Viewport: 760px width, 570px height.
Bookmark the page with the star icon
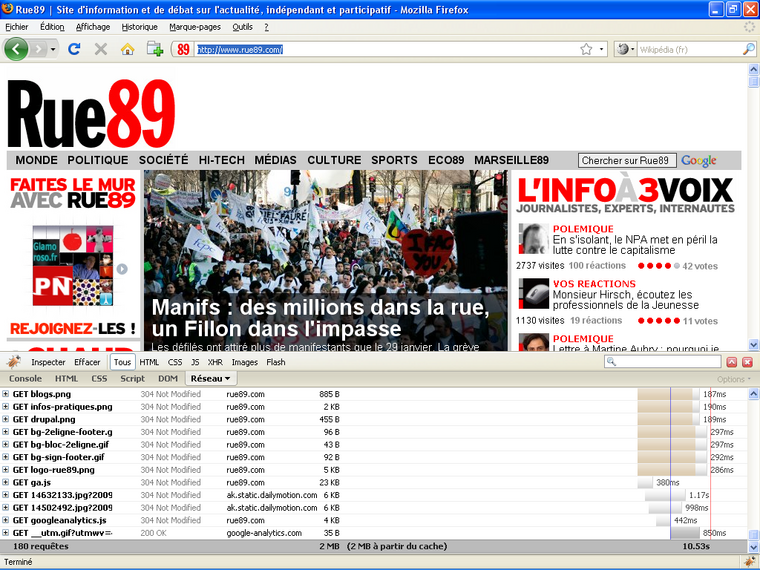586,49
